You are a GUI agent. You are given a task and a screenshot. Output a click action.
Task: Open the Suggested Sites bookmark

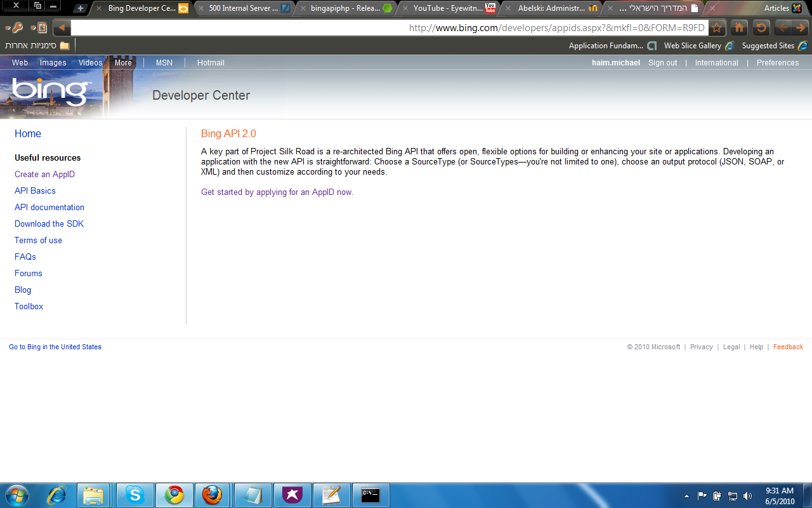pyautogui.click(x=775, y=46)
